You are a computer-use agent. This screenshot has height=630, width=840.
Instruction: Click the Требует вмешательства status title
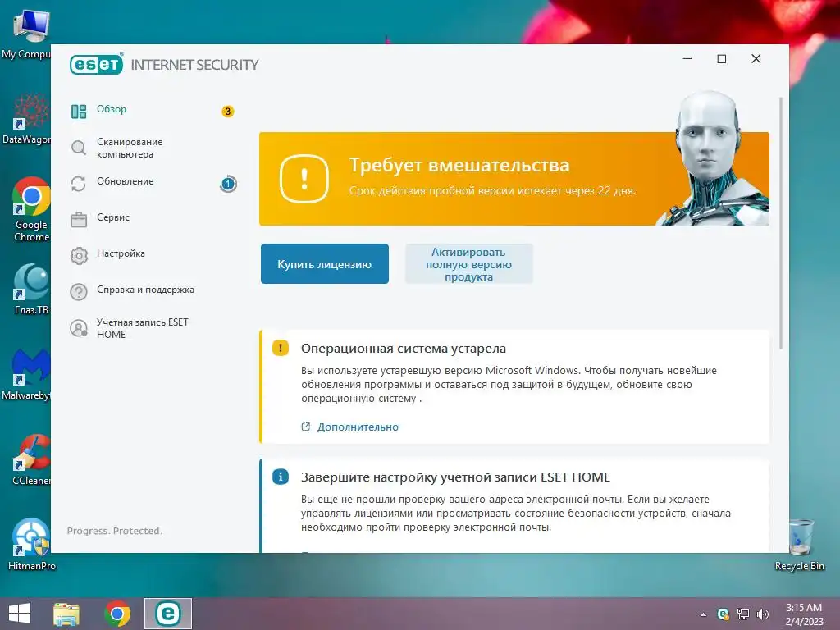[459, 165]
